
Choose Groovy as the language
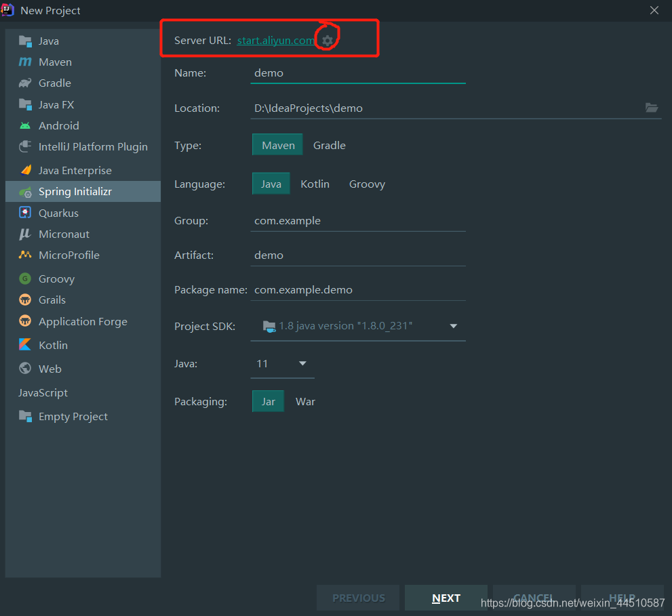point(367,184)
